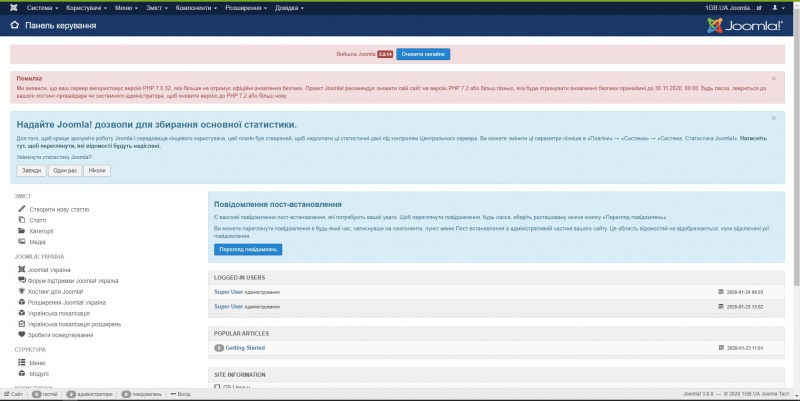Open the Користувачі dropdown menu
800x401 pixels.
point(86,8)
